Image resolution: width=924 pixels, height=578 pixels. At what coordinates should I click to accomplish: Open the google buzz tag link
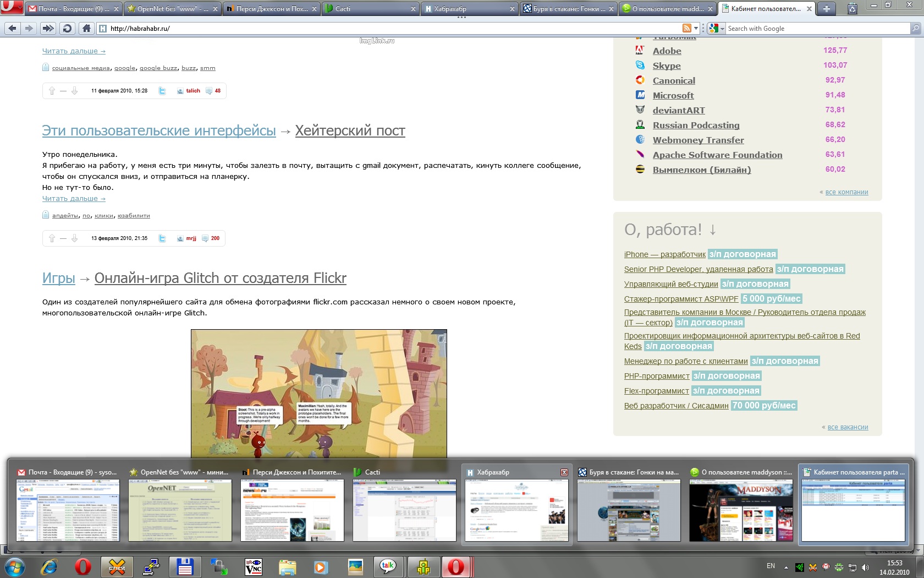[x=158, y=68]
